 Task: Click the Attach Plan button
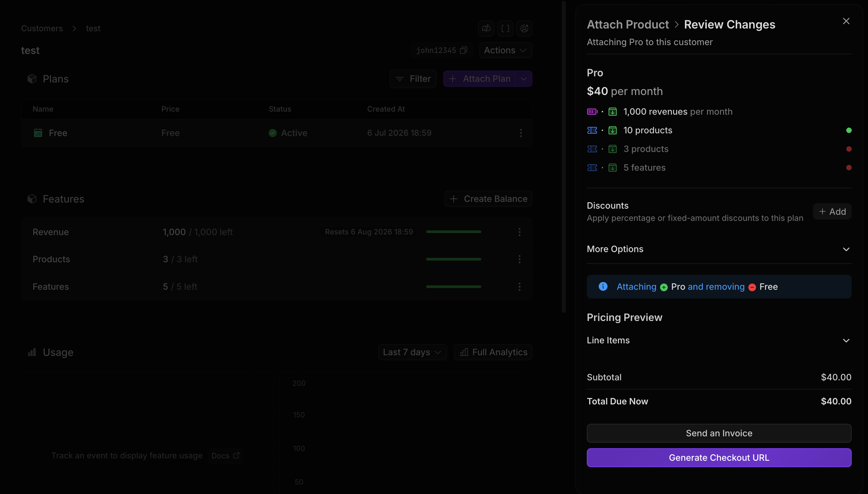click(x=480, y=79)
